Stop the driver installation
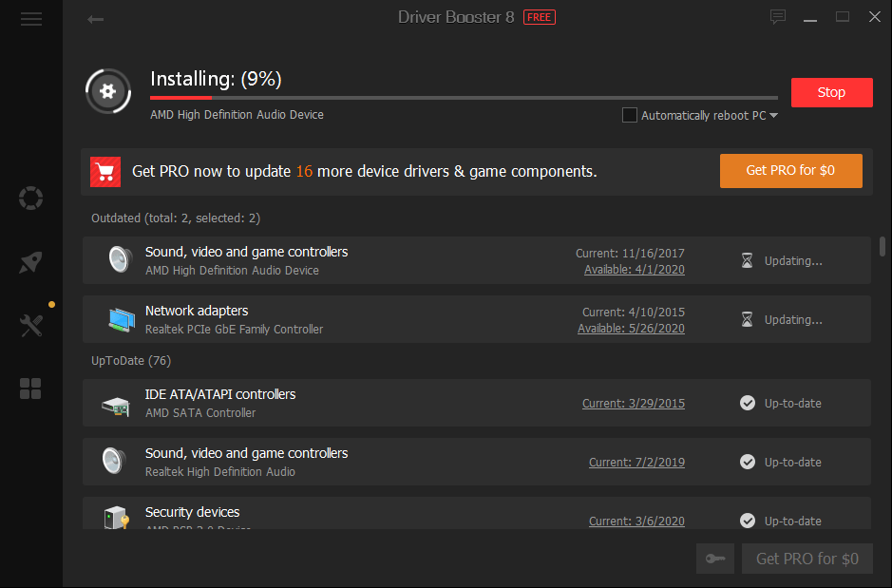 [831, 92]
